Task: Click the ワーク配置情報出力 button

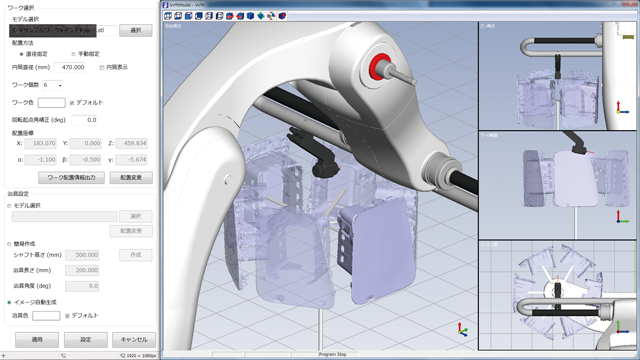Action: [x=71, y=178]
